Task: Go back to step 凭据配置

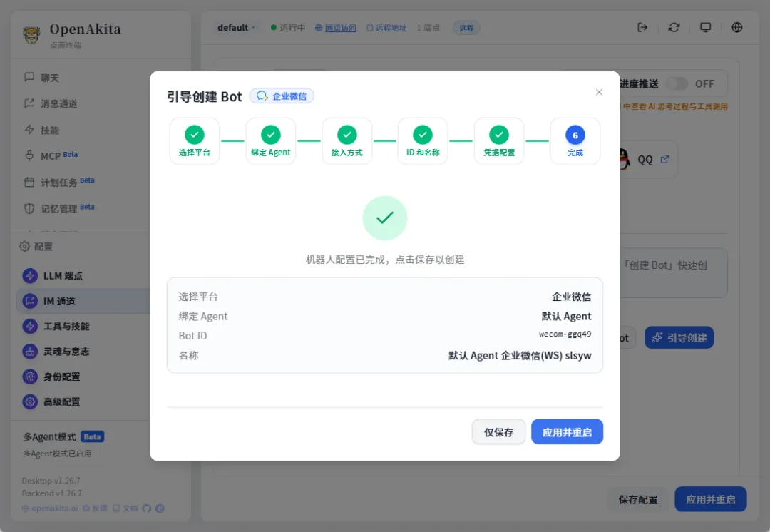Action: point(499,141)
